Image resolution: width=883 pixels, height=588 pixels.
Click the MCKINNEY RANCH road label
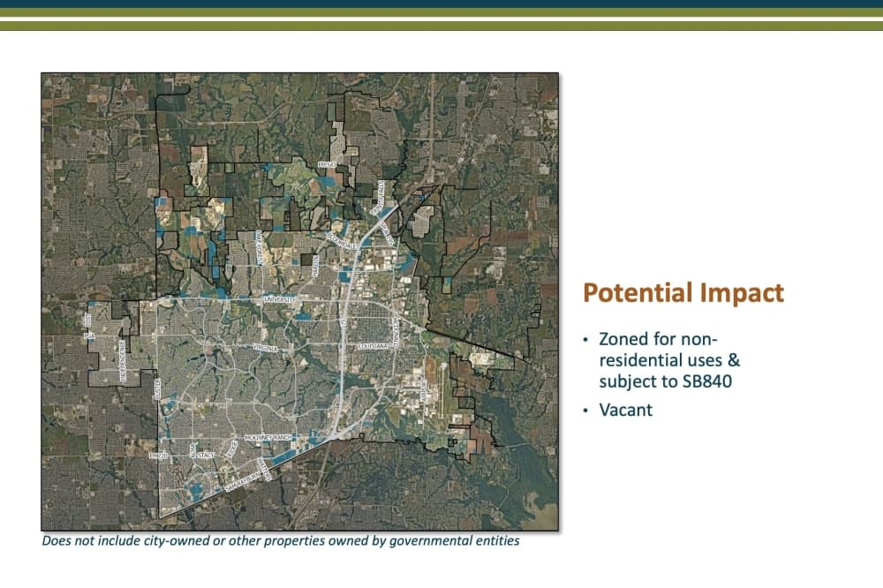(268, 438)
